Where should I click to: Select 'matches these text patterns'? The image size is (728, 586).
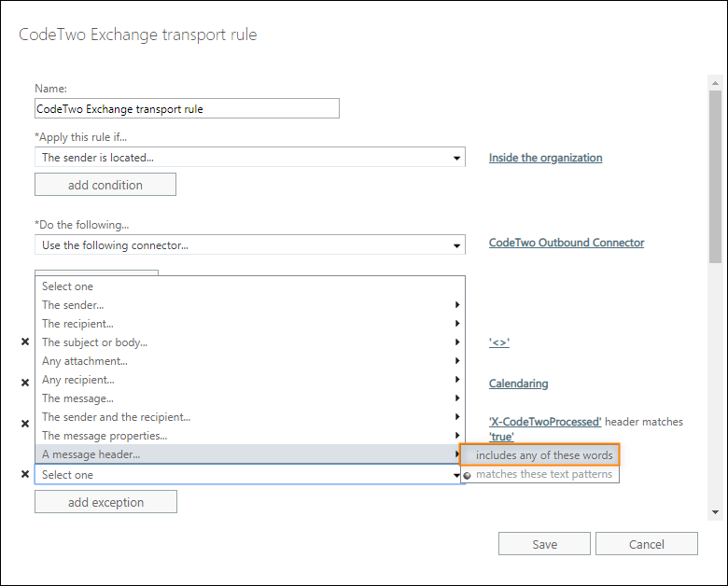click(539, 474)
